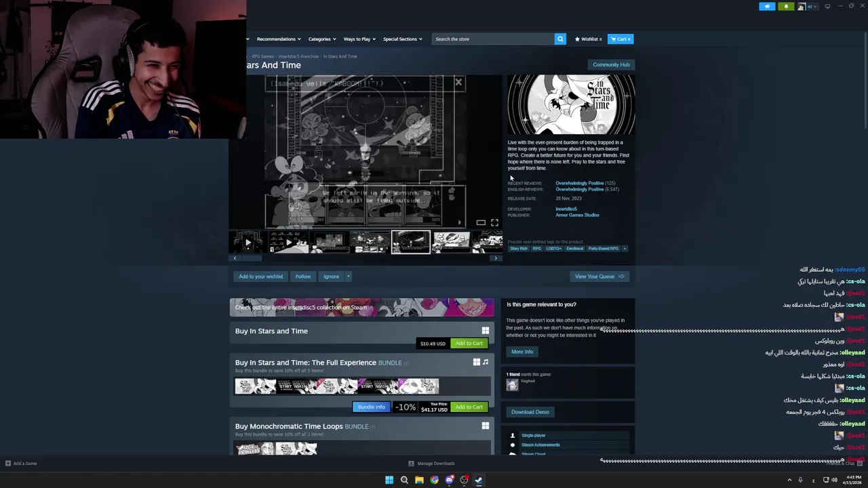Click the store search magnifier button

click(560, 39)
